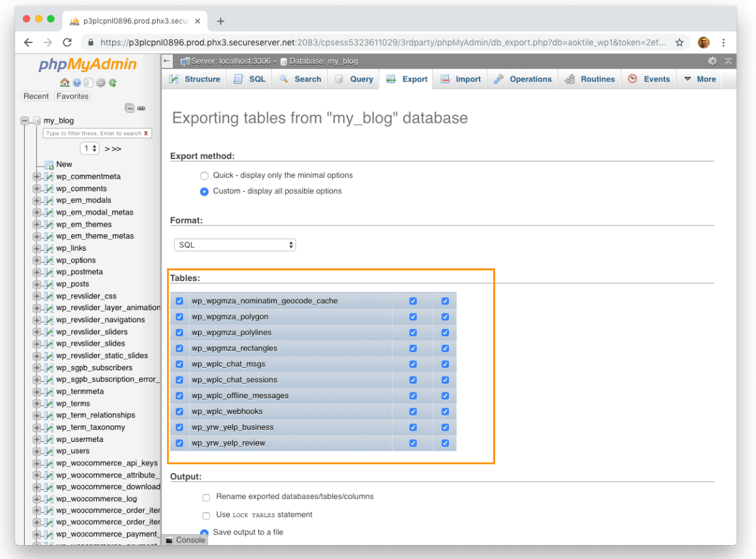Open the Import tab
Screen dimensions: 756x559
click(x=461, y=79)
